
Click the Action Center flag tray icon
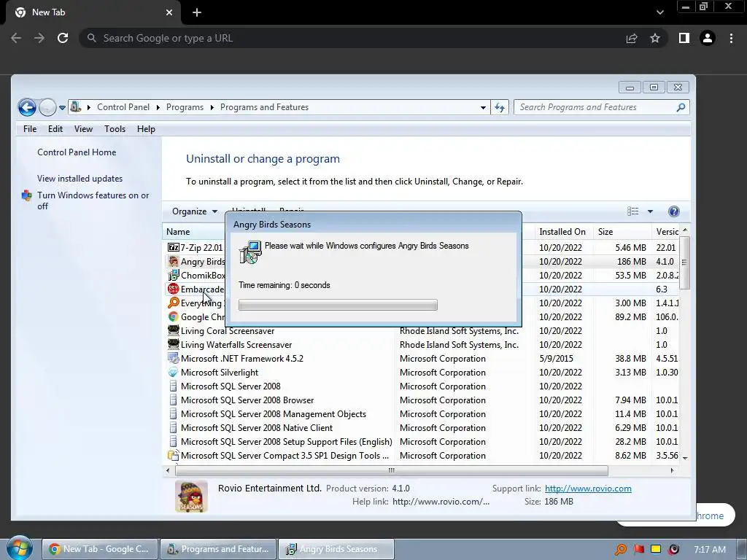tap(638, 550)
